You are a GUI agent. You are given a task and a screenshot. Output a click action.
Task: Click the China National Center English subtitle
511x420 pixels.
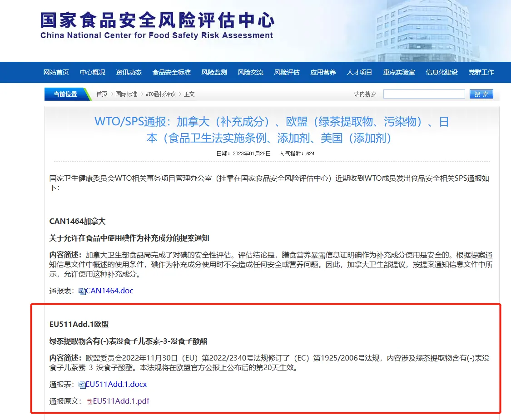pos(156,35)
